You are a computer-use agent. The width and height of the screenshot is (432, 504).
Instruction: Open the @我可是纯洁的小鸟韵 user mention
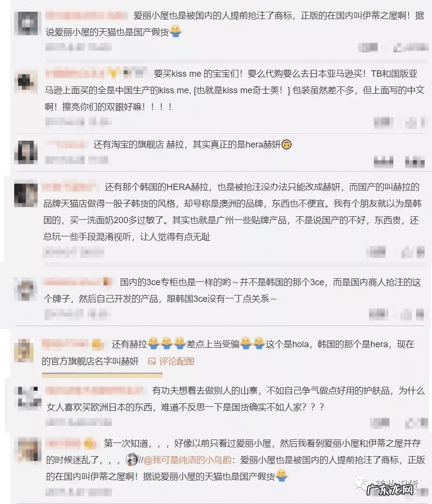187,460
